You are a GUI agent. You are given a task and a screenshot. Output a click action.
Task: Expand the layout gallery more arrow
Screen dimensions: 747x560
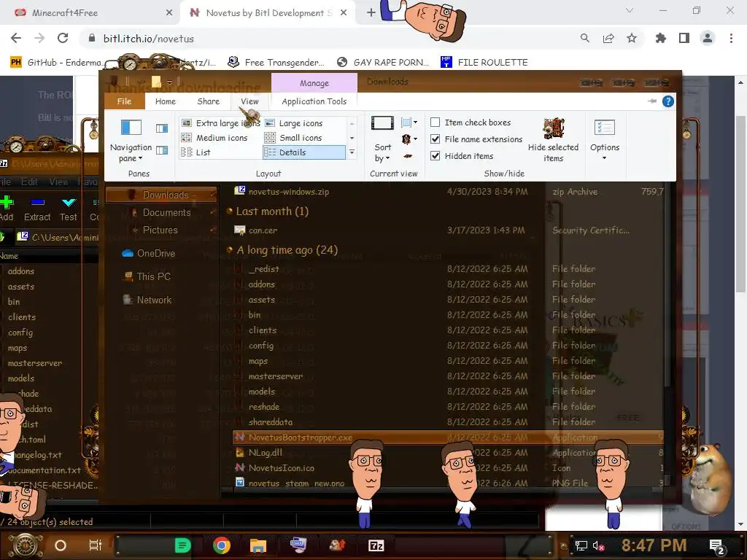[352, 152]
